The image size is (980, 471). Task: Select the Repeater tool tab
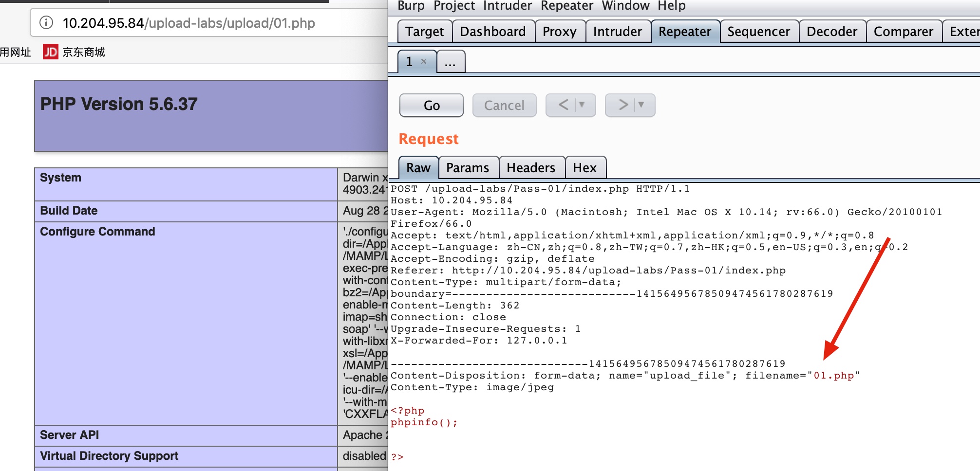pos(685,32)
